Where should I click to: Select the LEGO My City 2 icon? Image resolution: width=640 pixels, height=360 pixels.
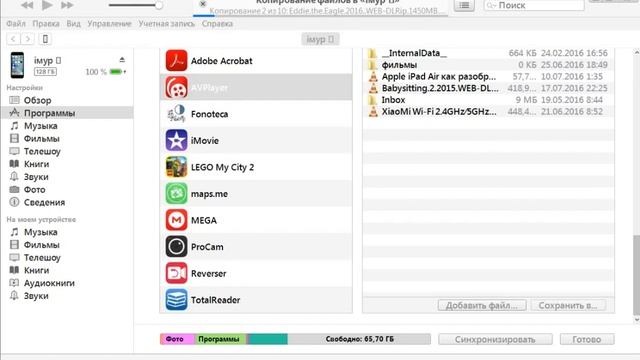tap(176, 167)
